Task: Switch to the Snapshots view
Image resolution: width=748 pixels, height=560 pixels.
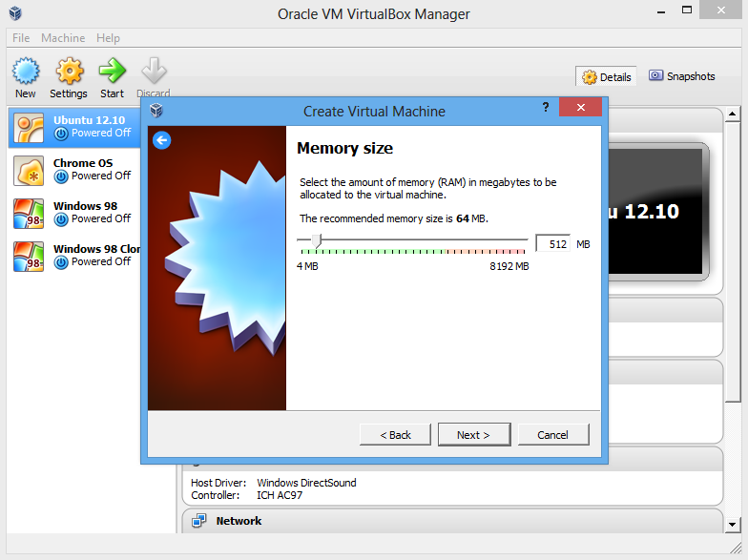Action: click(681, 76)
